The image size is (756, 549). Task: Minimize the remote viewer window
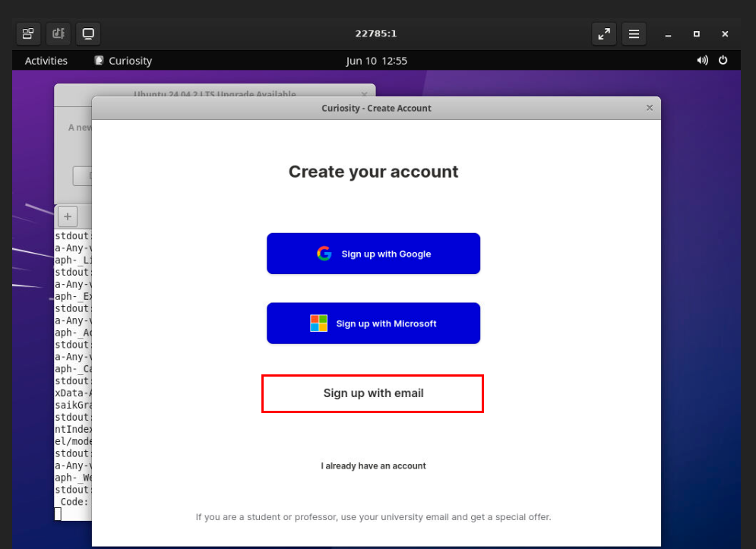(668, 34)
